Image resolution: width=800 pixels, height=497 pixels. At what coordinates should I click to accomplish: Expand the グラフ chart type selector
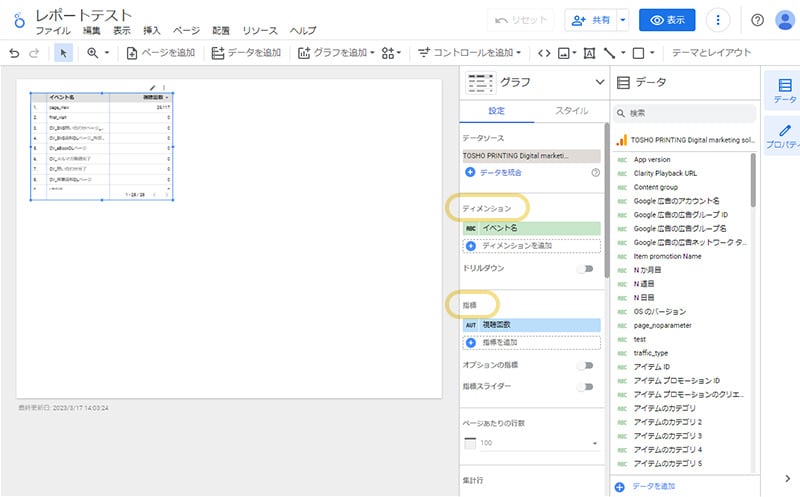click(x=600, y=82)
